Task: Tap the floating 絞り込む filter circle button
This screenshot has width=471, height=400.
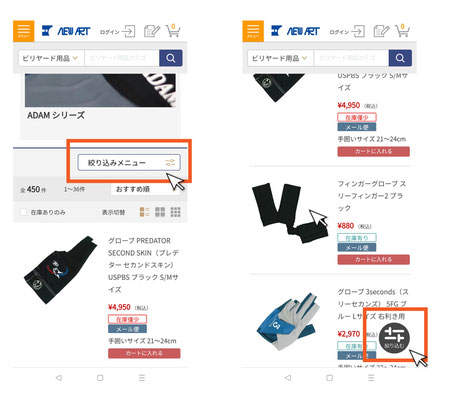Action: point(394,338)
